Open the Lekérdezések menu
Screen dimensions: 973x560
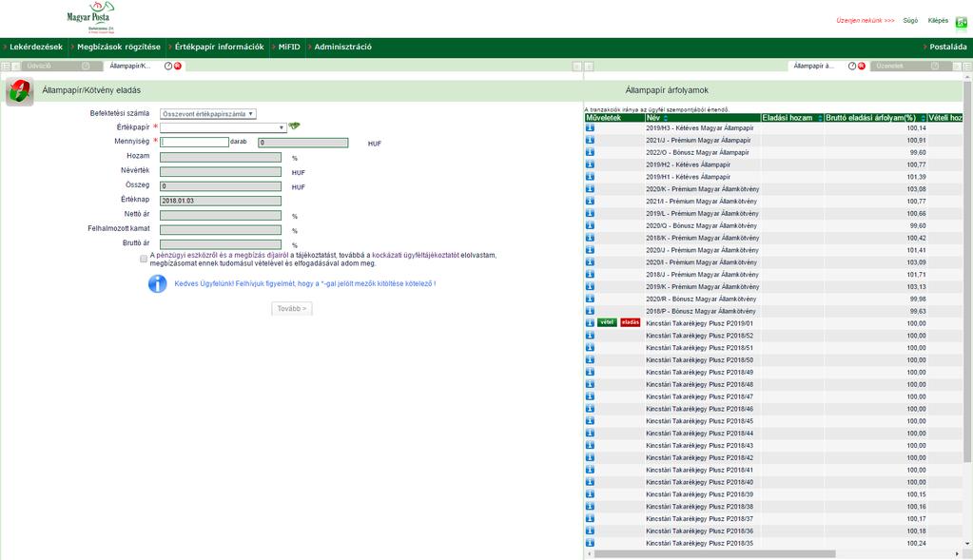tap(36, 47)
